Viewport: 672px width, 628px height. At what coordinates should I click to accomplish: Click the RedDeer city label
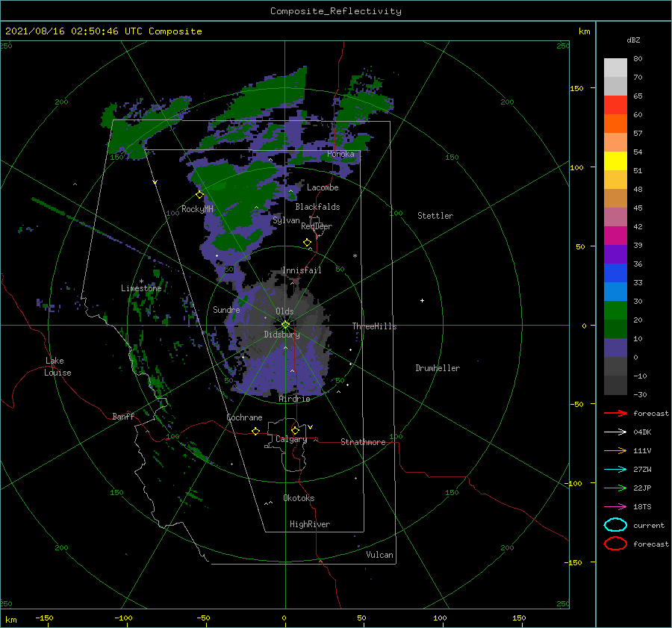tap(317, 226)
